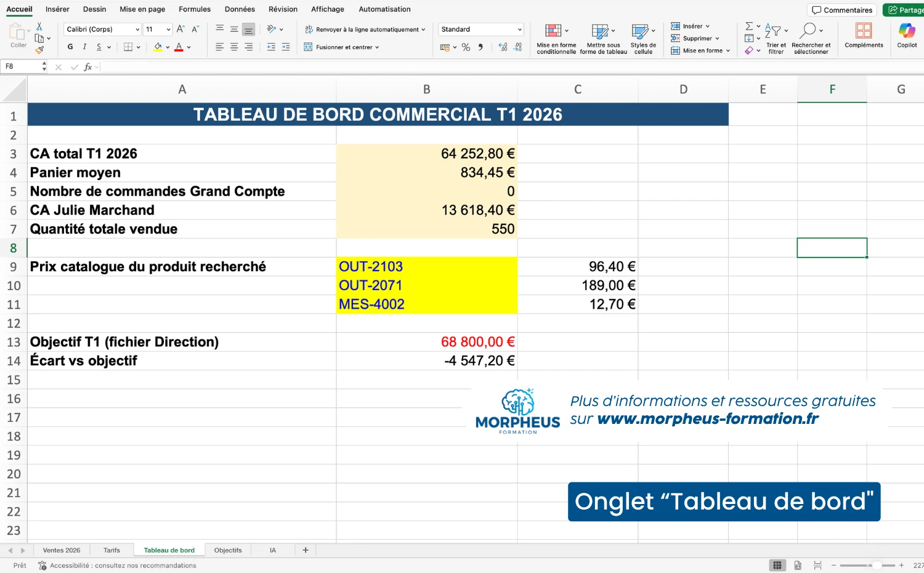Click the thousands separator comma style icon
The image size is (924, 573).
tap(480, 47)
